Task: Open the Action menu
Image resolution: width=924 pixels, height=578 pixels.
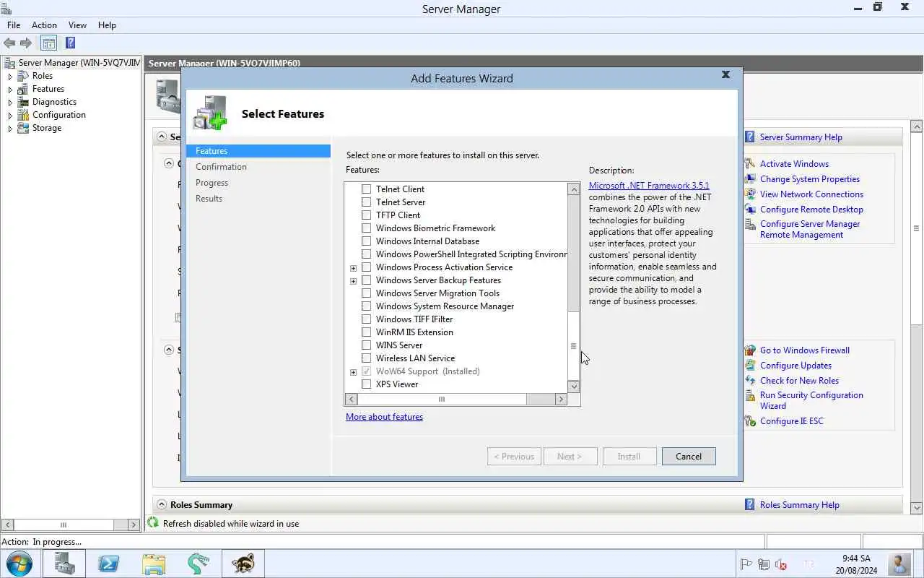Action: coord(44,25)
